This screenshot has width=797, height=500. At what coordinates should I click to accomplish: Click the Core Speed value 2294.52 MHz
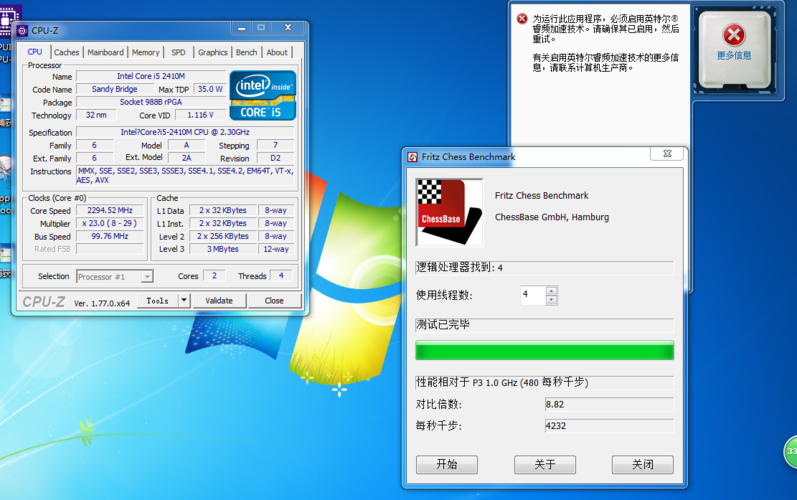[110, 210]
